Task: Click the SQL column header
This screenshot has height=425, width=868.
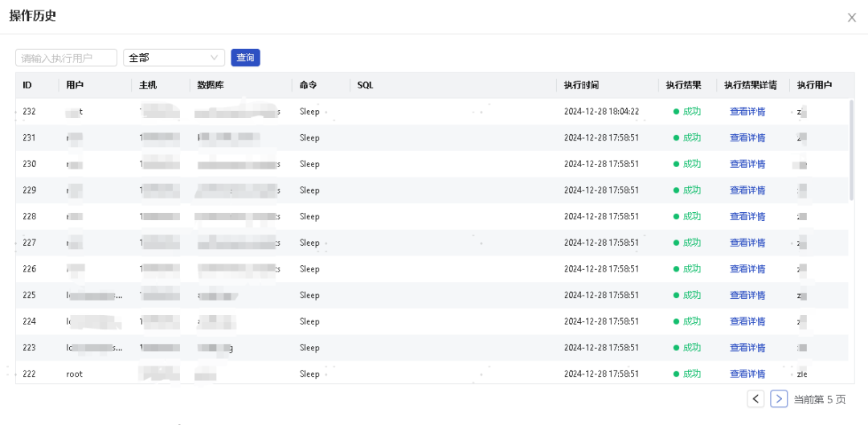Action: tap(366, 85)
